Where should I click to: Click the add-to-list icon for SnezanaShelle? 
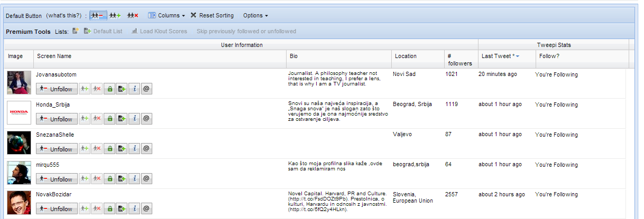click(x=122, y=149)
